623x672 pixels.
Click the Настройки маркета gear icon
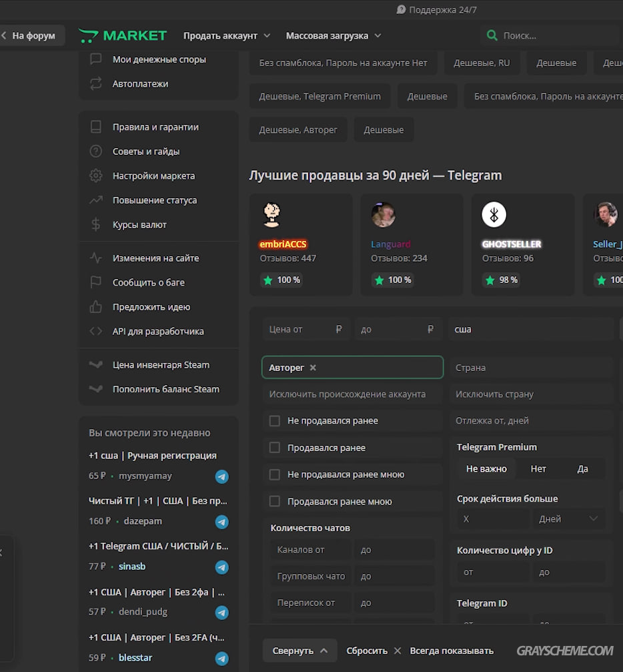point(95,176)
